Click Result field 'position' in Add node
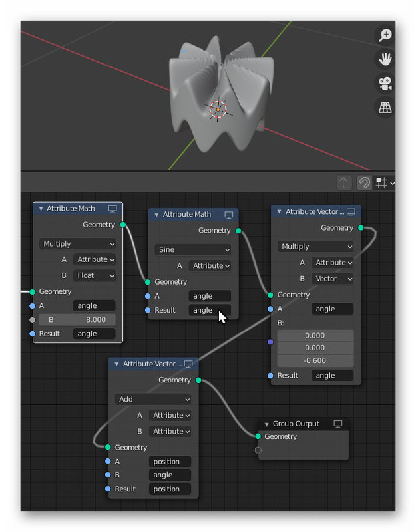 coord(170,489)
